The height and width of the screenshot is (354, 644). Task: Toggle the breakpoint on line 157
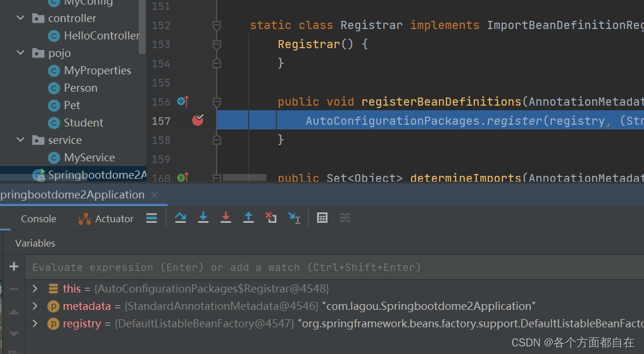pos(197,120)
